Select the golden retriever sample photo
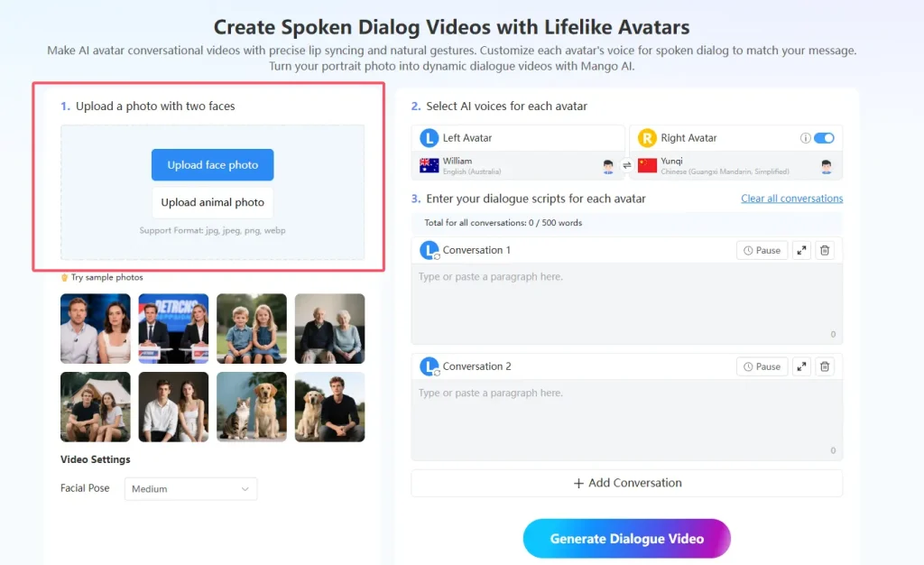Screen dimensions: 924x565 click(x=252, y=407)
